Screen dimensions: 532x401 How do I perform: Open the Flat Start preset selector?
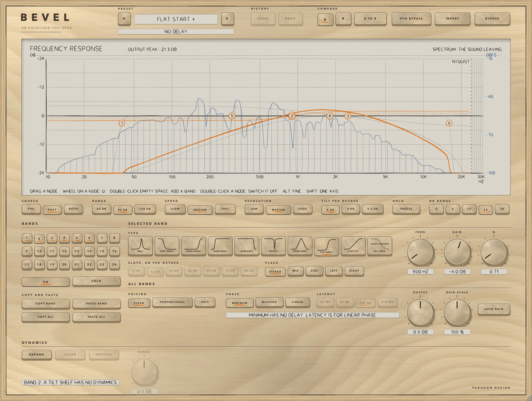point(176,19)
